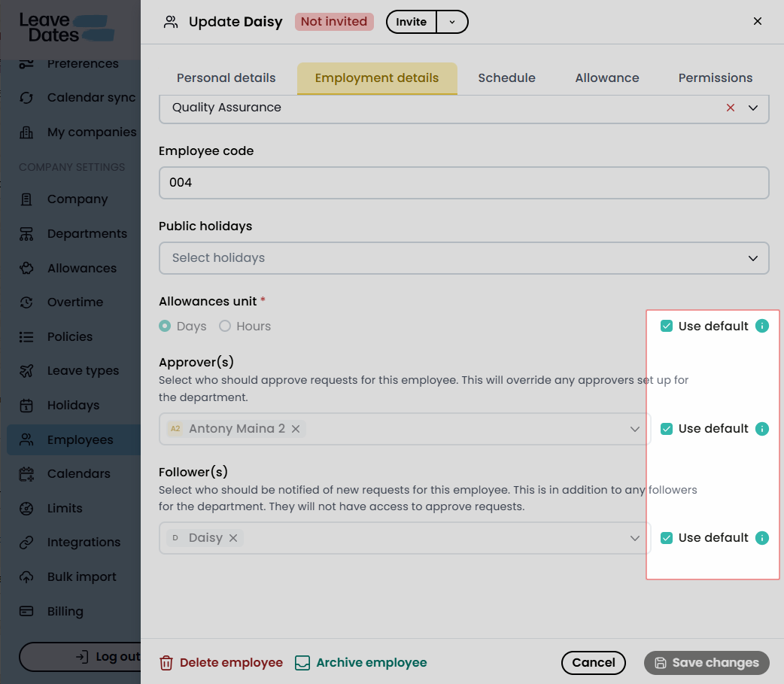784x684 pixels.
Task: Click Delete employee
Action: 221,663
